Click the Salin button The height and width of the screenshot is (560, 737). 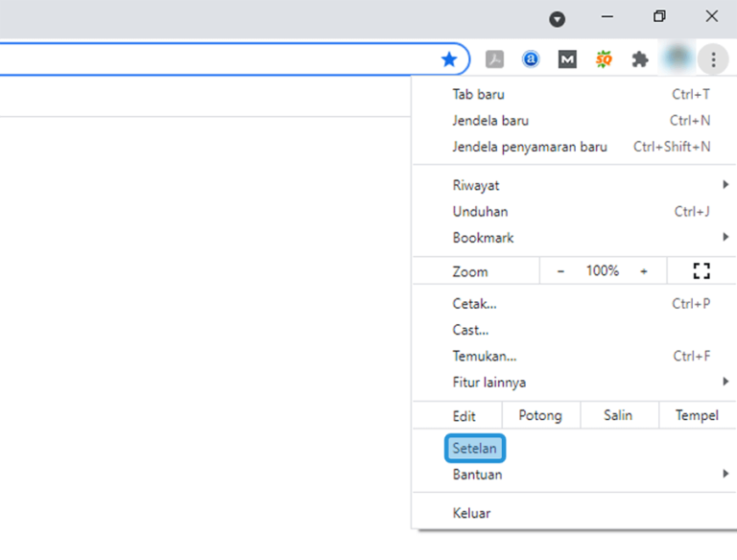point(619,415)
